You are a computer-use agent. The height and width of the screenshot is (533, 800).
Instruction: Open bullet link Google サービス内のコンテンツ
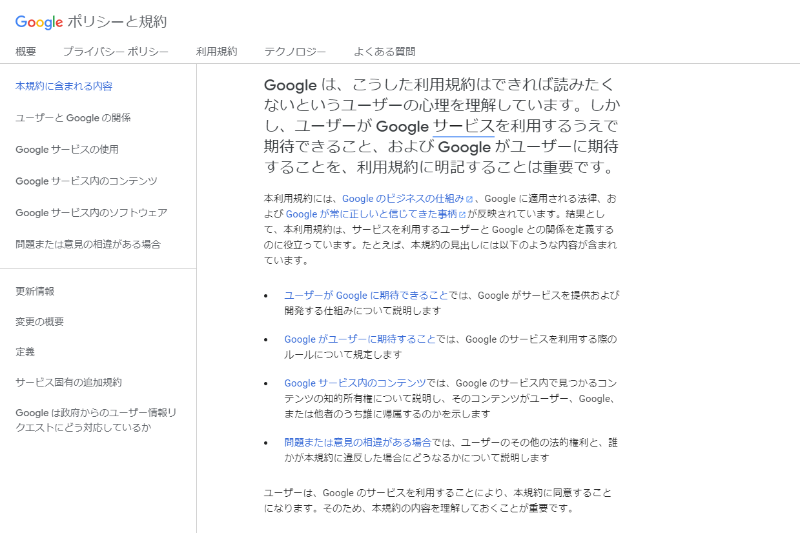pyautogui.click(x=355, y=383)
